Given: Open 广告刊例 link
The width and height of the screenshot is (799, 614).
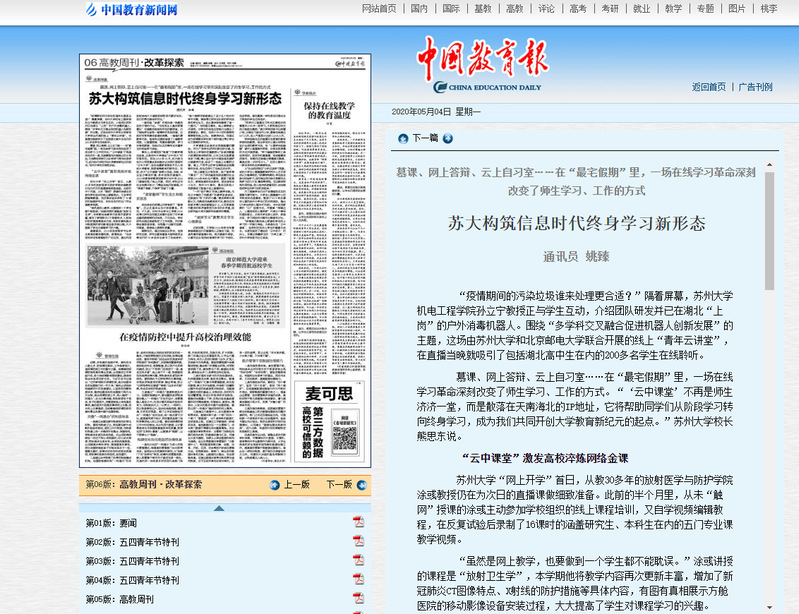Looking at the screenshot, I should [x=755, y=87].
